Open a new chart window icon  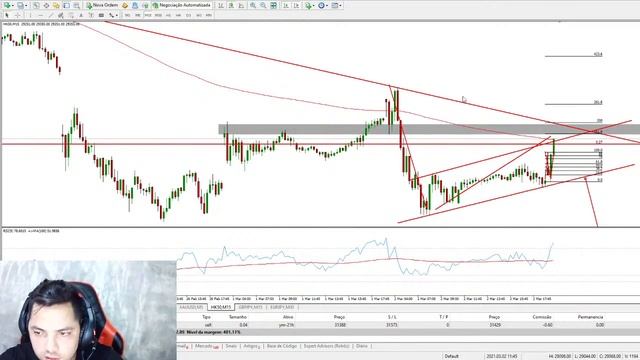(7, 5)
